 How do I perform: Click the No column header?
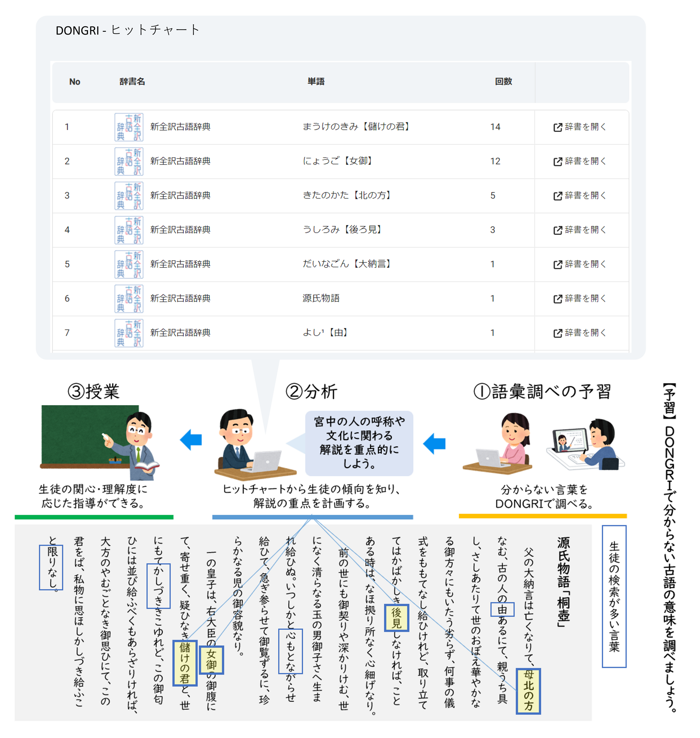[75, 82]
